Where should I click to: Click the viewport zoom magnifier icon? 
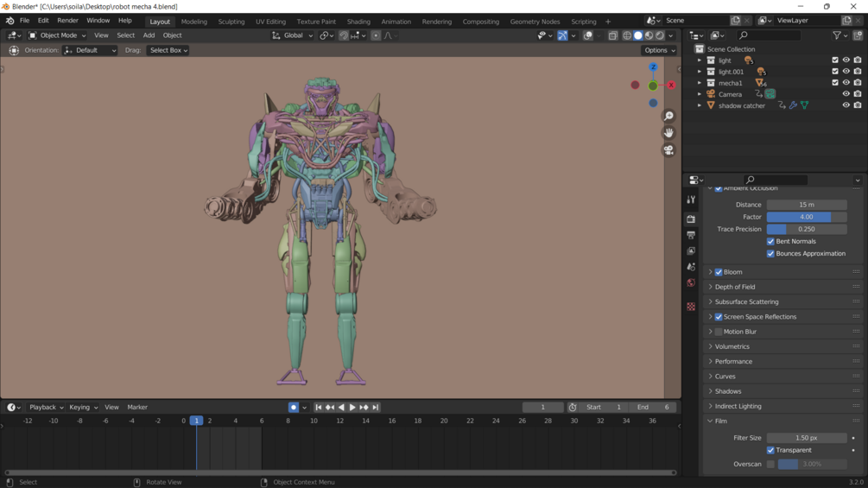668,116
